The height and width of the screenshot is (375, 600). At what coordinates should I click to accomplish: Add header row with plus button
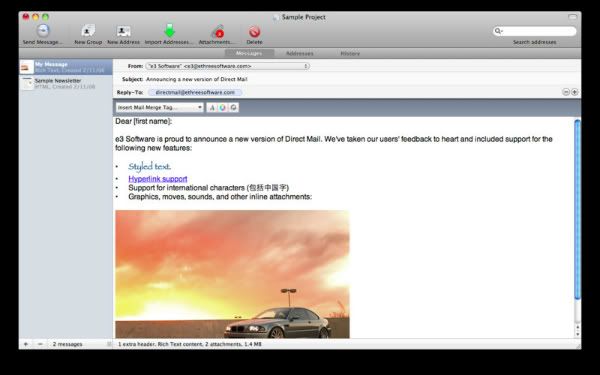[x=574, y=92]
